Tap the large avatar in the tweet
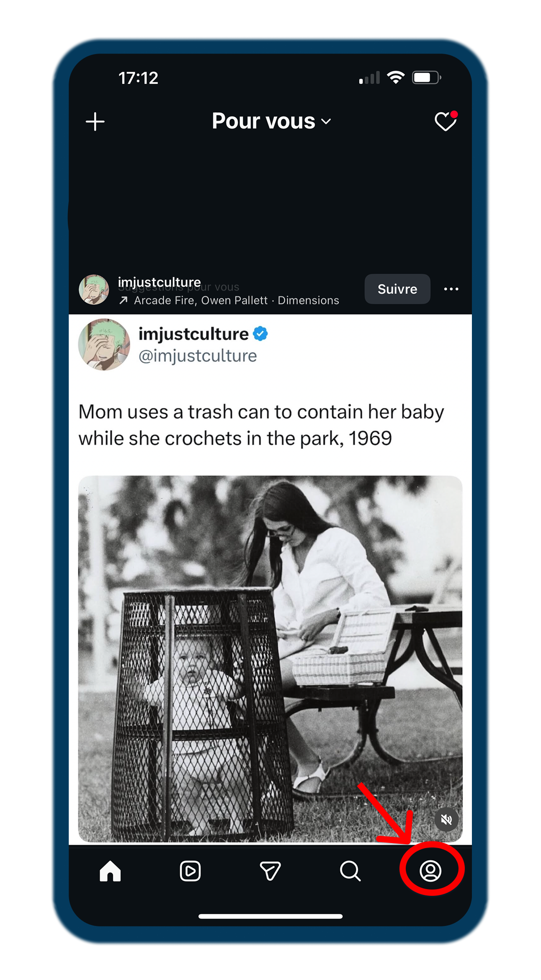The height and width of the screenshot is (980, 541). (x=104, y=344)
